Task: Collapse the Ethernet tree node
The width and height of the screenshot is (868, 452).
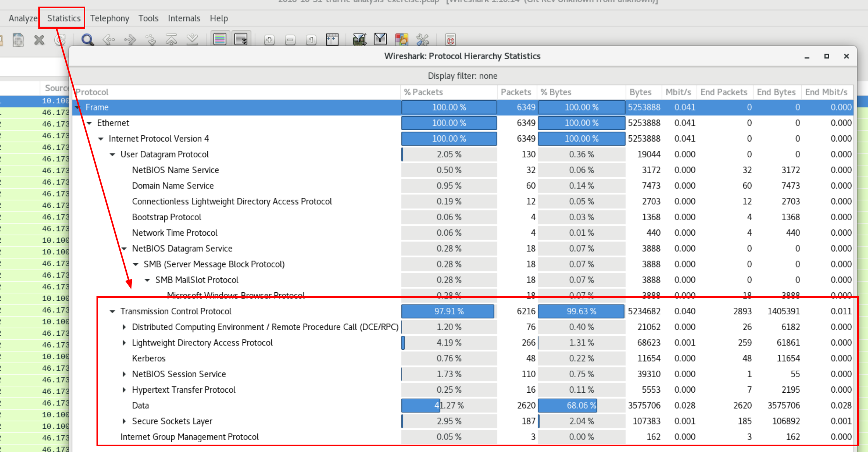Action: (89, 123)
